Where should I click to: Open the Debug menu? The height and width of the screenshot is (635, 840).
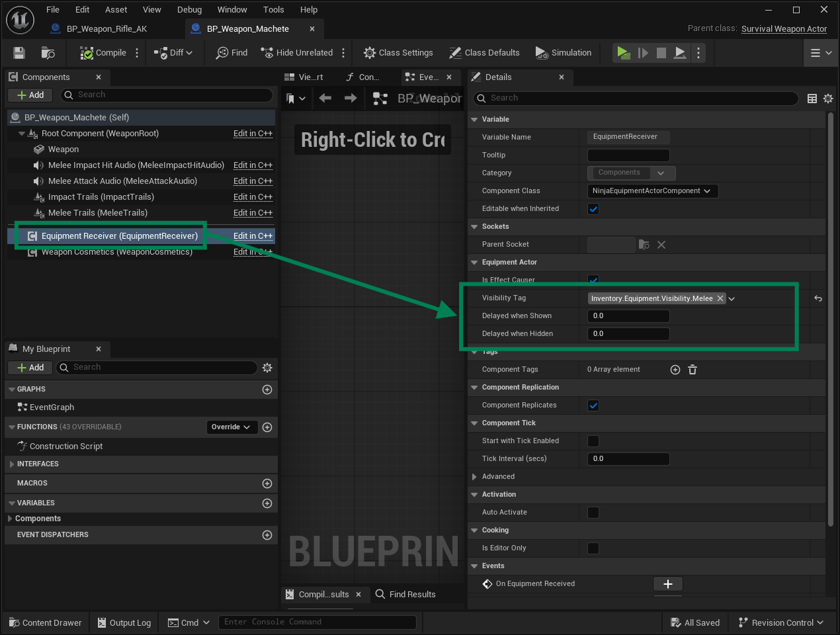click(189, 9)
